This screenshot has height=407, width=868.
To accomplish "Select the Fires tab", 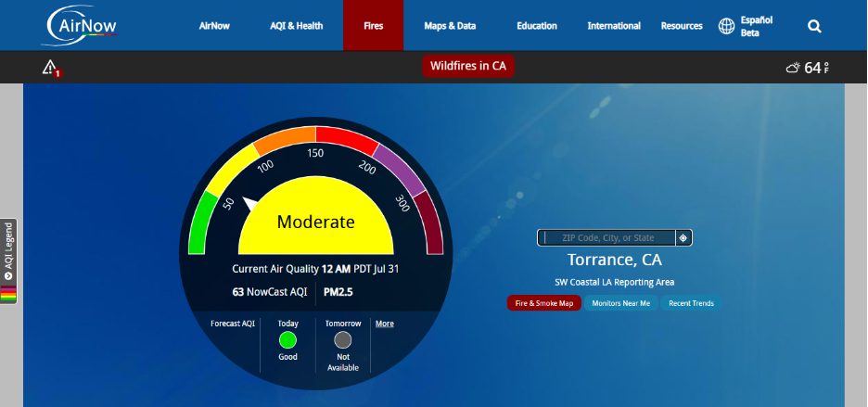I will point(373,26).
